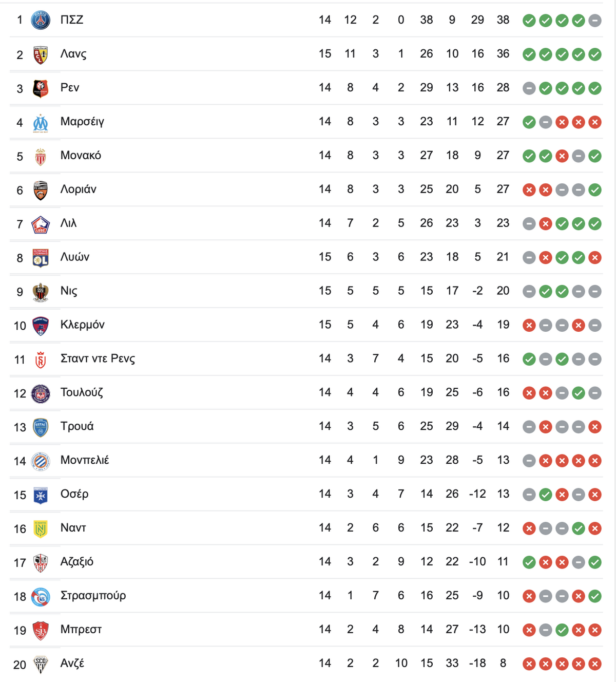
Task: Click Ρεν's oldest form draw icon
Action: [529, 88]
